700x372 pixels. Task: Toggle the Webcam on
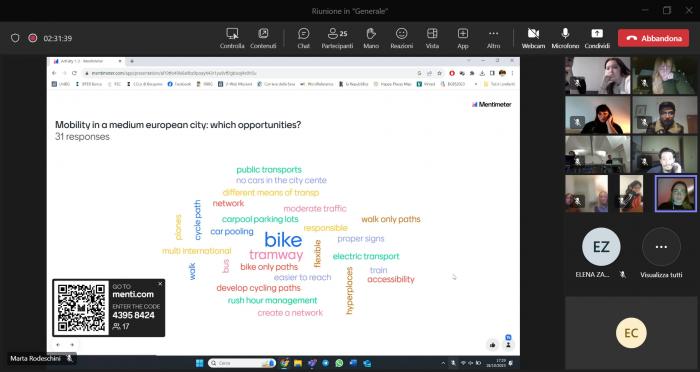coord(533,38)
